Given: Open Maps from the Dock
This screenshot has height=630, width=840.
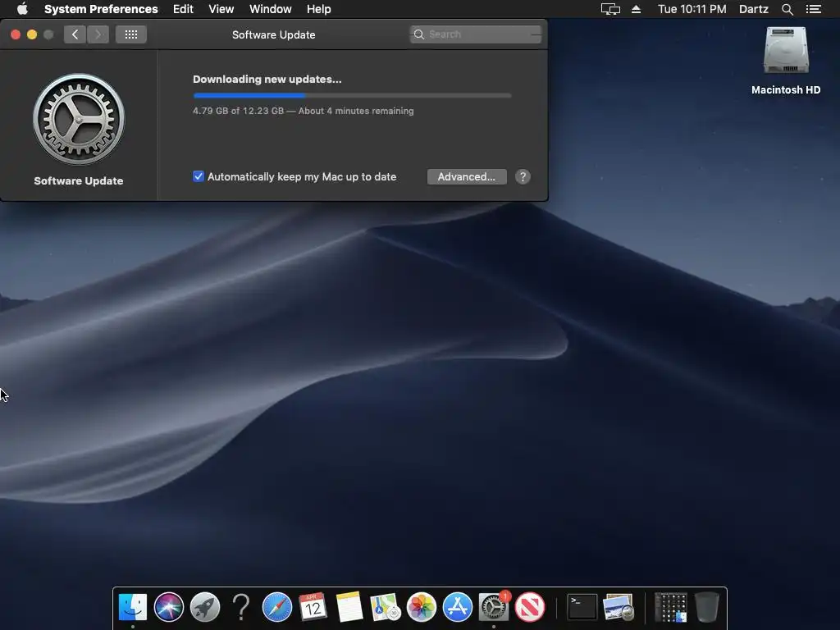Looking at the screenshot, I should click(386, 607).
